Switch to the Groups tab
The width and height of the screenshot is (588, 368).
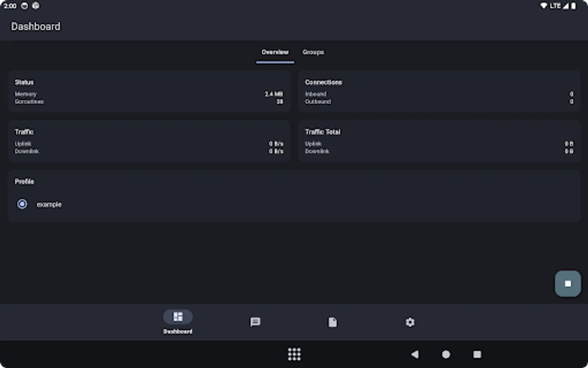tap(313, 52)
